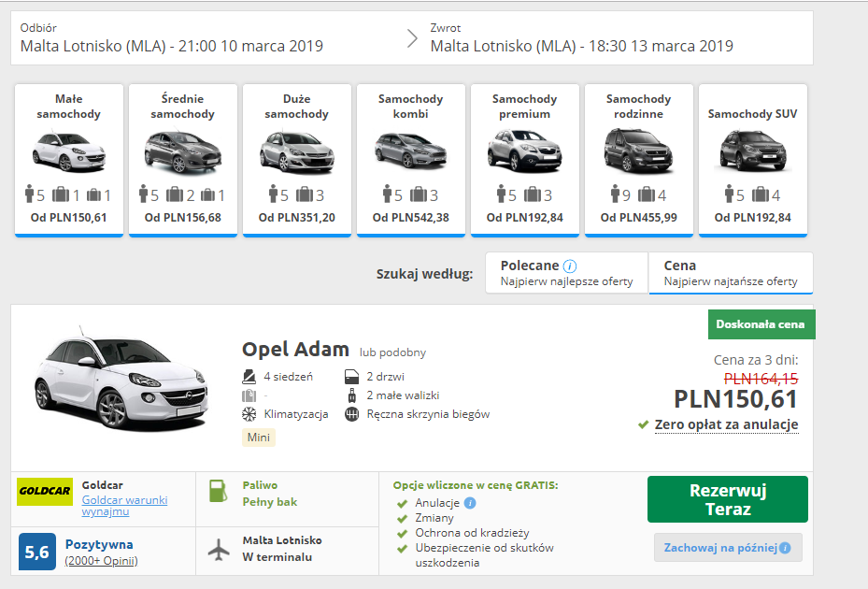Click the green checkmark beside Zero opłat
The height and width of the screenshot is (589, 868).
pyautogui.click(x=643, y=425)
